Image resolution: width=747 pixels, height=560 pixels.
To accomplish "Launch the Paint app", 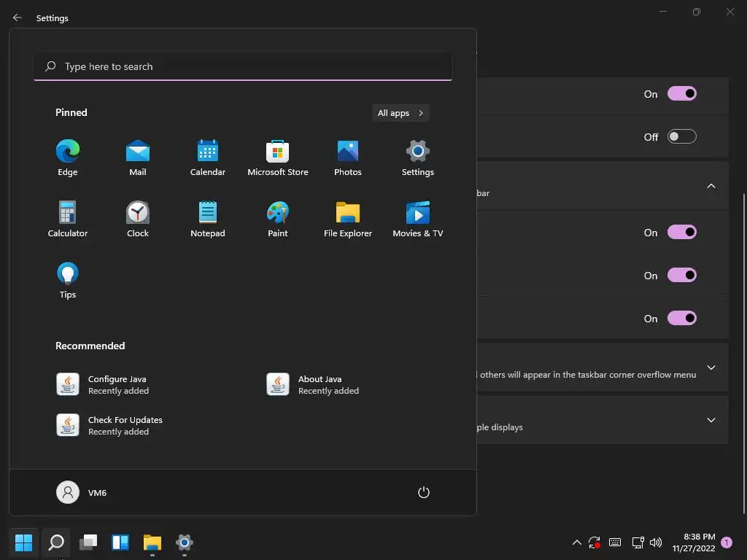I will click(278, 219).
